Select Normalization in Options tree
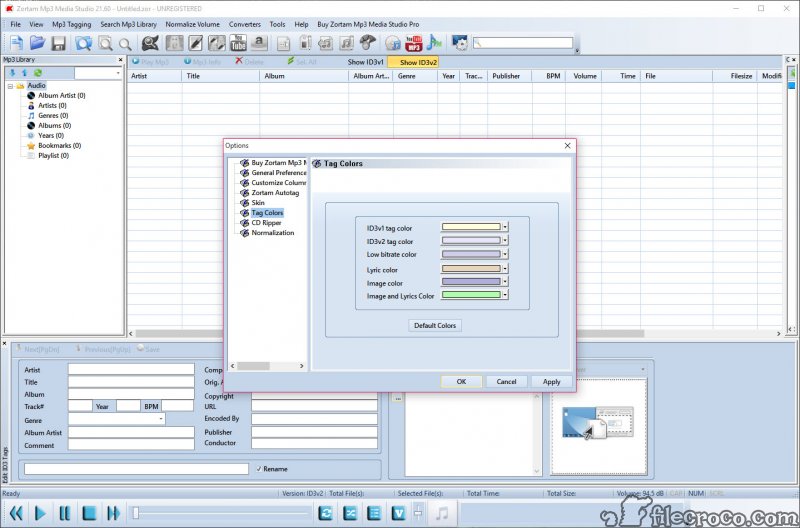This screenshot has width=800, height=528. tap(272, 233)
